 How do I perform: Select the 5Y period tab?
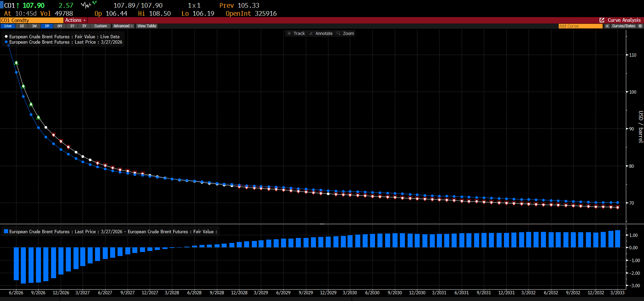84,26
